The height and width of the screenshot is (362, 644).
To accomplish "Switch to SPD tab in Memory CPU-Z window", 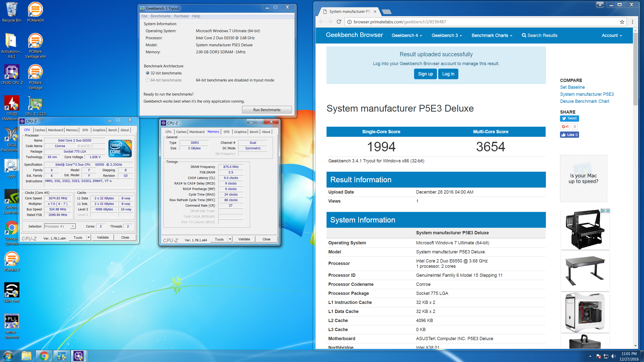I will click(226, 132).
